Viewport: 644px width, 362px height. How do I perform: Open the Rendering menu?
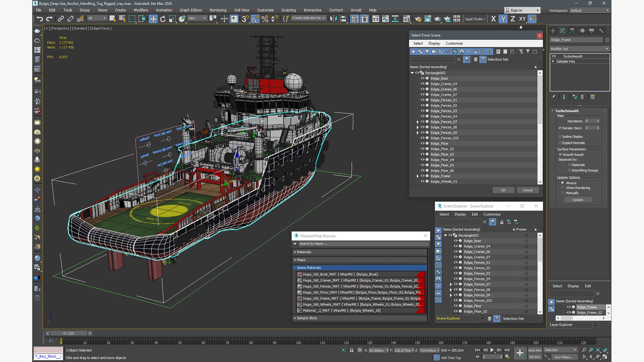[x=218, y=10]
